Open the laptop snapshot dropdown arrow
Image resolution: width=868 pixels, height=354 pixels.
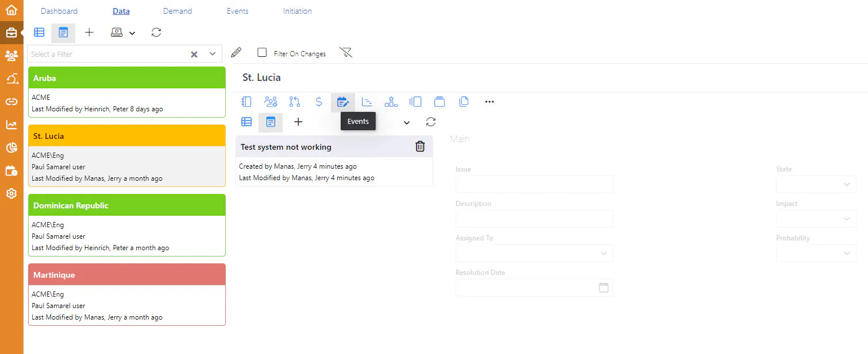pyautogui.click(x=132, y=33)
